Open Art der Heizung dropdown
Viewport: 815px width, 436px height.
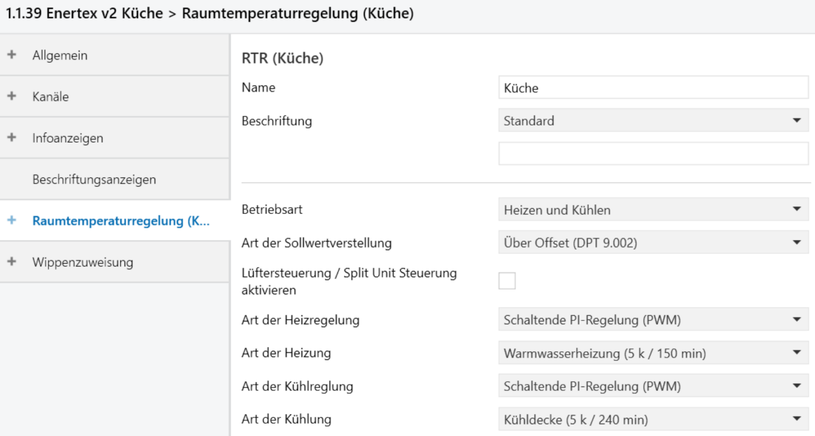(653, 352)
